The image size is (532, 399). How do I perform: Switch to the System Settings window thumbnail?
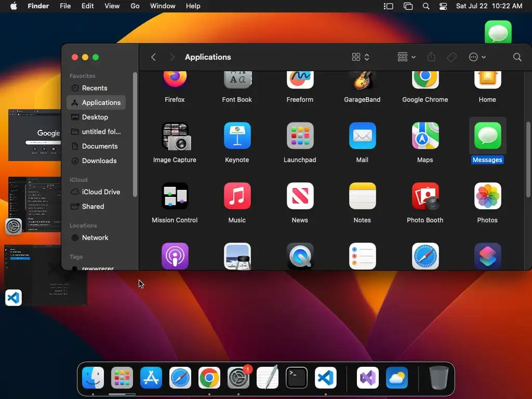point(35,204)
